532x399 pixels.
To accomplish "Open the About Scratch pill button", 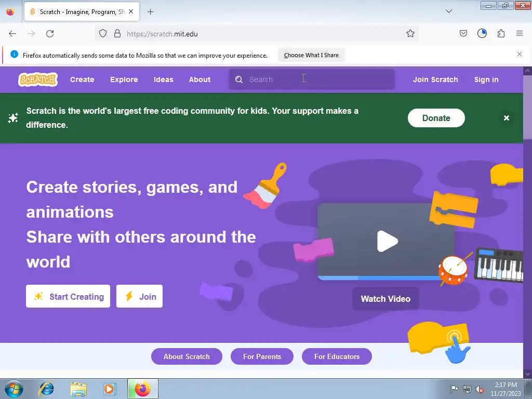I will point(187,356).
